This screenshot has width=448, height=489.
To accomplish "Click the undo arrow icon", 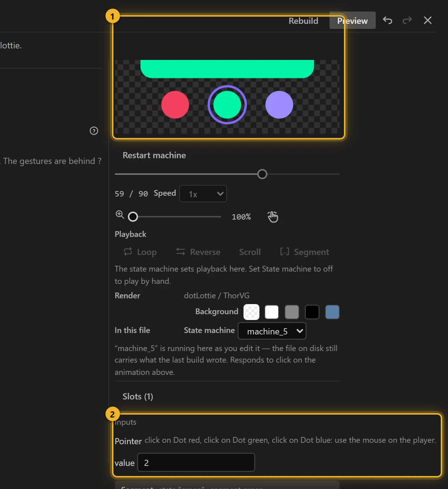I will pos(388,20).
